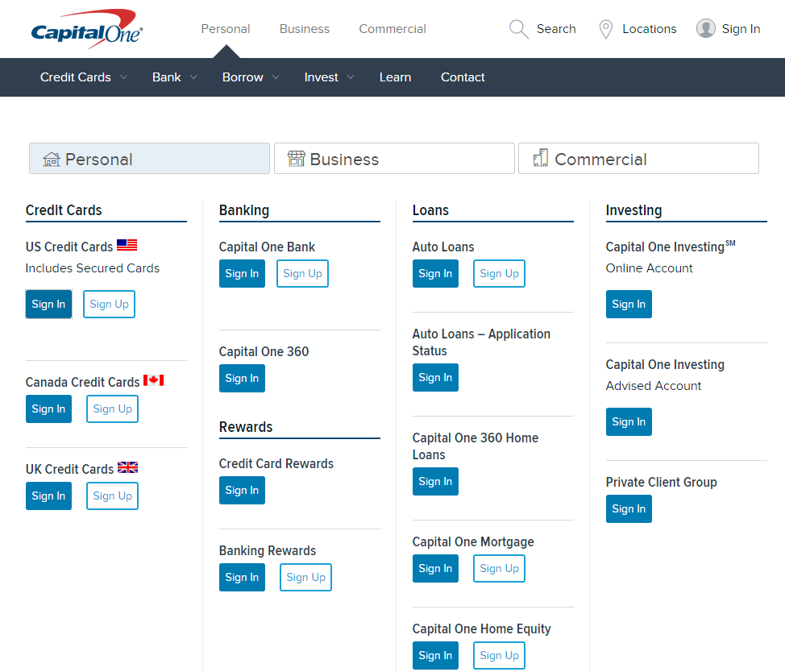Open the Contact menu item

point(463,77)
